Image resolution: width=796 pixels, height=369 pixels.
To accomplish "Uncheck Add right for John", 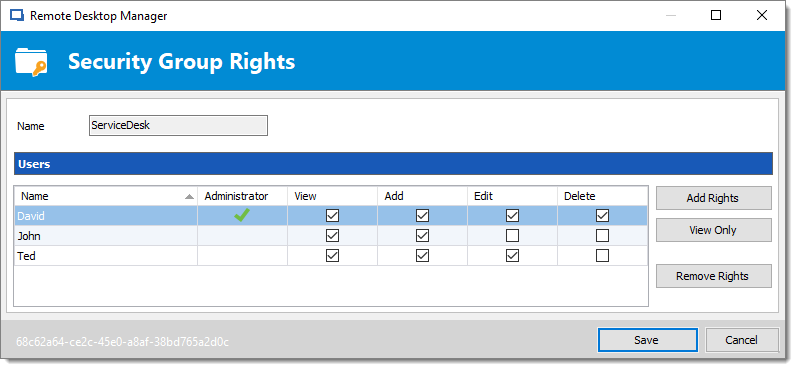I will click(x=422, y=236).
